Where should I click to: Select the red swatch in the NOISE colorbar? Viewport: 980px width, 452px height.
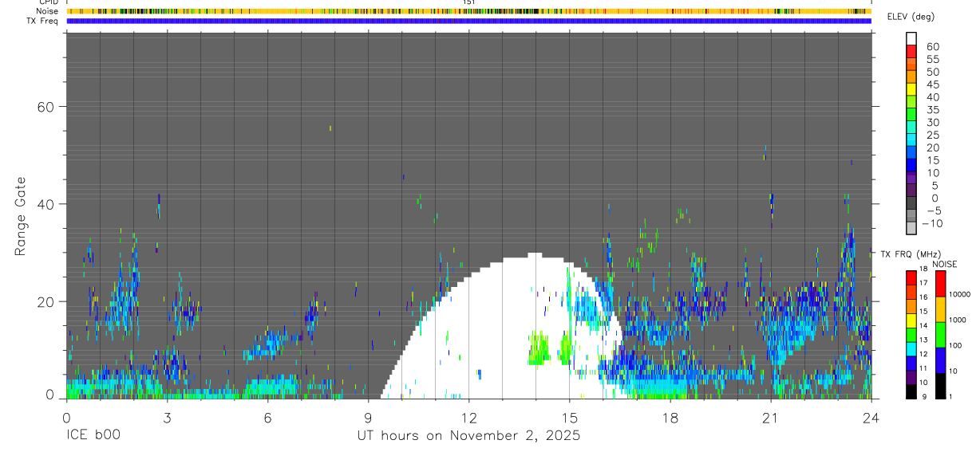click(x=940, y=284)
